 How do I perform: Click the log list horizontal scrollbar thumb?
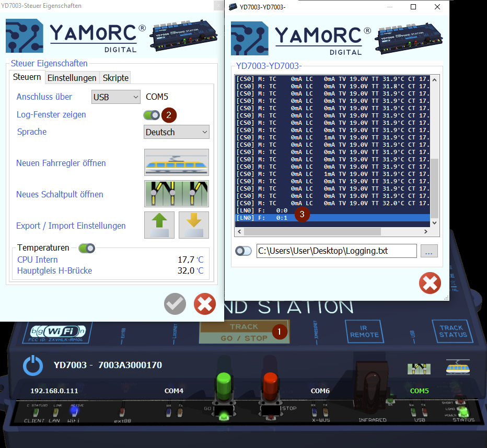click(x=312, y=231)
